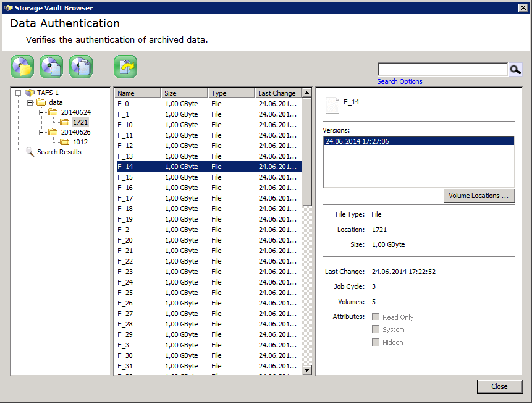
Task: Click the magnifying glass search icon
Action: [x=515, y=70]
